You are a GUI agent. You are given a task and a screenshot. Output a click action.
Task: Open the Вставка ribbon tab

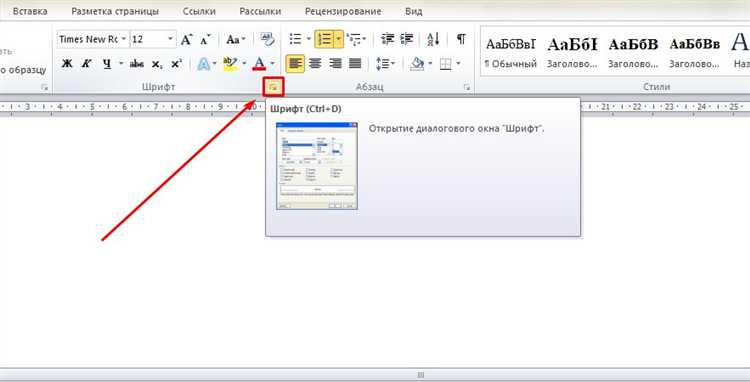pyautogui.click(x=30, y=11)
